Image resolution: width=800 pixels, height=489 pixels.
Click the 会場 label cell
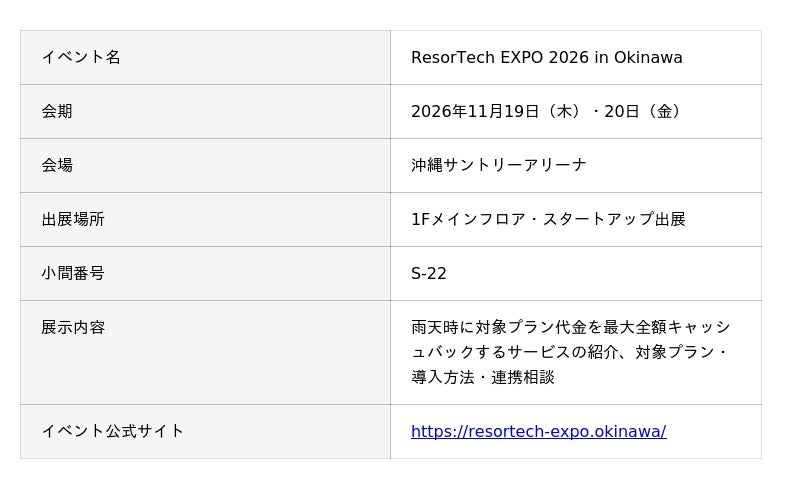point(205,165)
